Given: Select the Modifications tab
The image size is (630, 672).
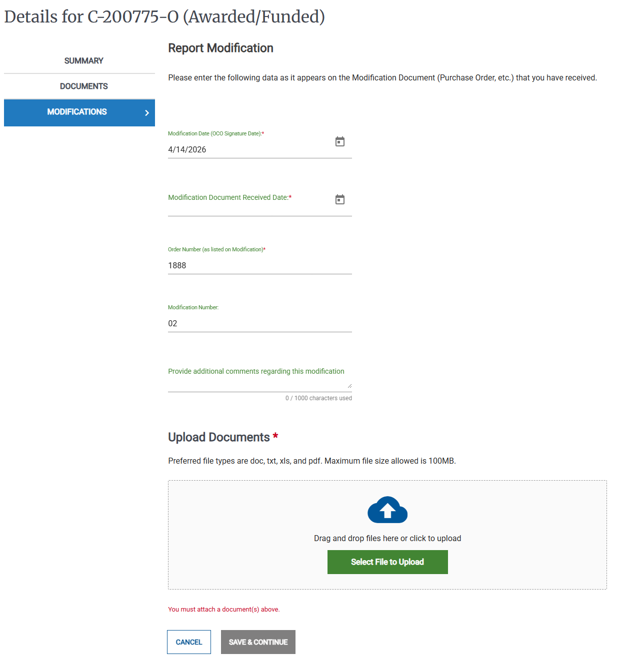Looking at the screenshot, I should (79, 112).
